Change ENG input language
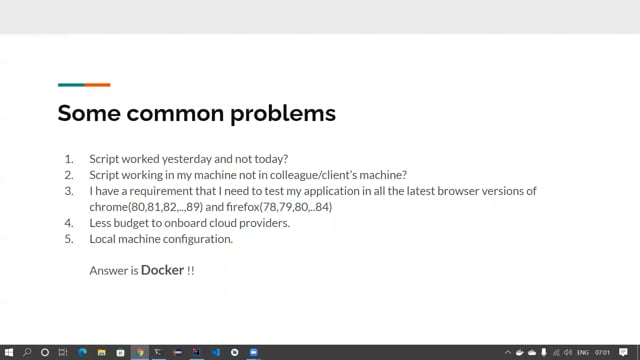 (x=583, y=352)
